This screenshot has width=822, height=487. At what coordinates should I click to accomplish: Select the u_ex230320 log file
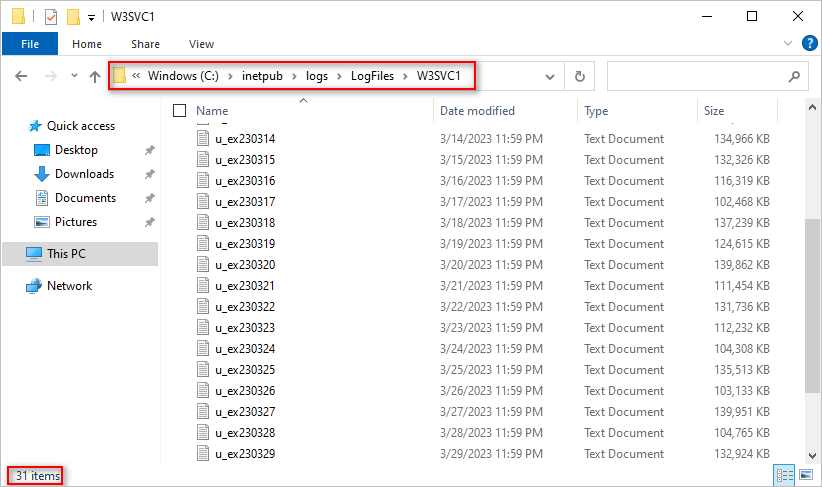(x=245, y=265)
